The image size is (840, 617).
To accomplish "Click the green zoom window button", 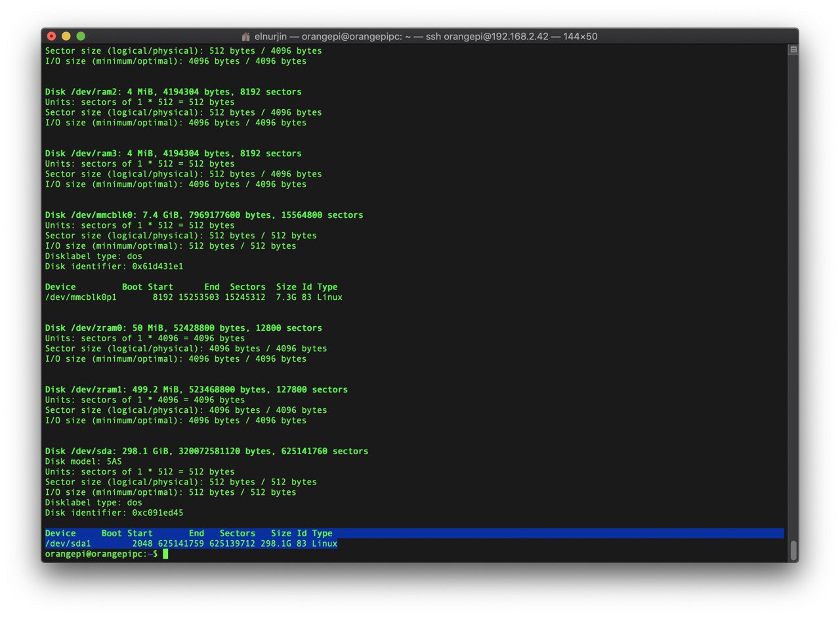I will click(x=81, y=36).
